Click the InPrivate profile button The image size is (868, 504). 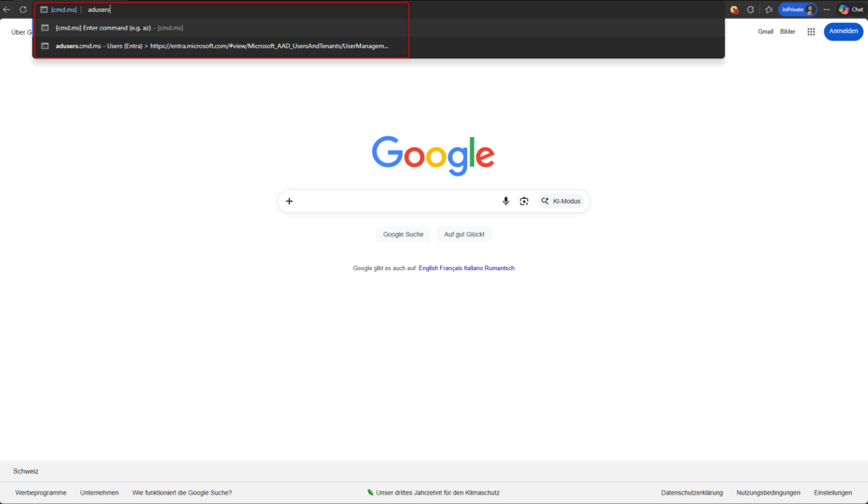click(798, 9)
